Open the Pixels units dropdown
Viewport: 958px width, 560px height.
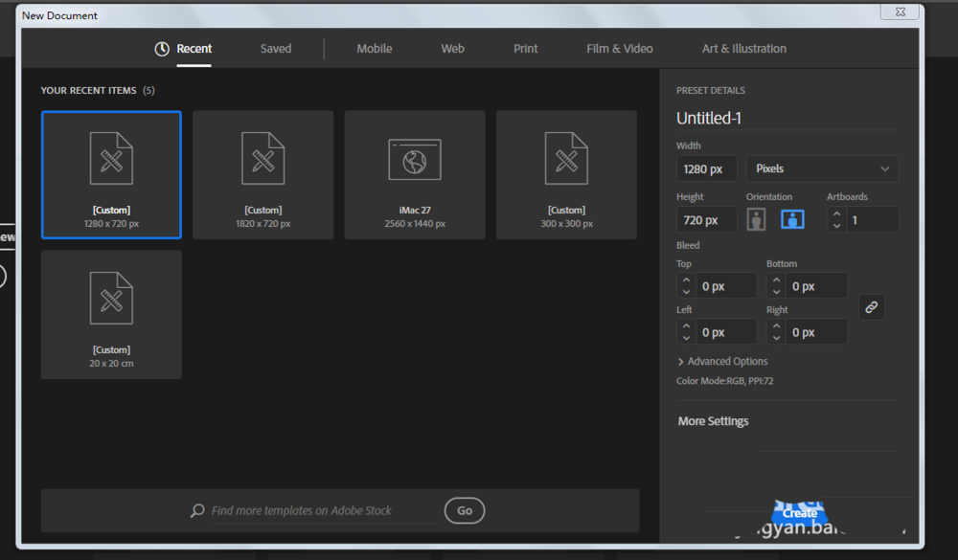(822, 168)
